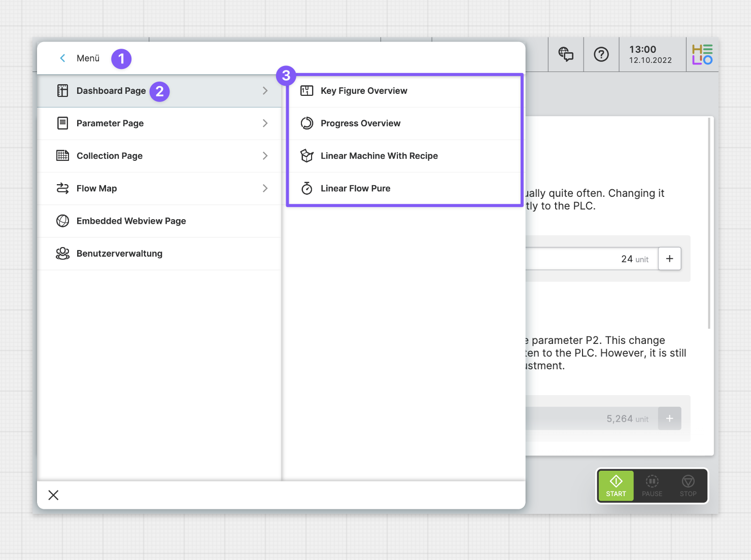Viewport: 751px width, 560px height.
Task: Click the language chat globe icon
Action: 566,54
